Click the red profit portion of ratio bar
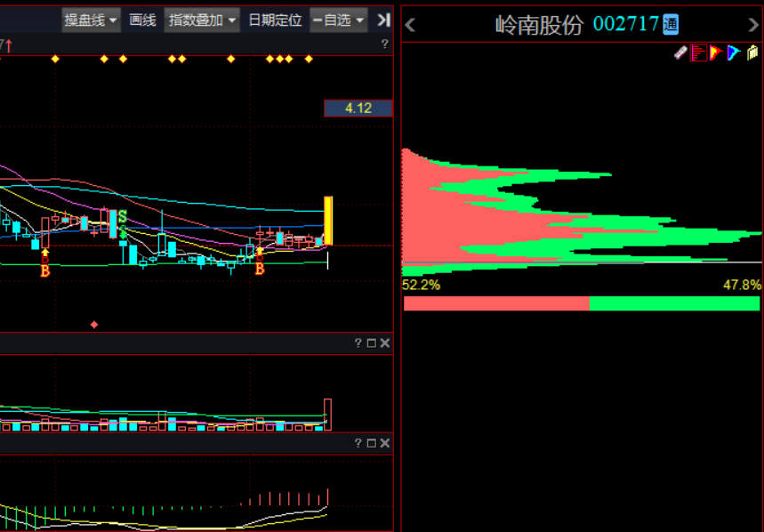Image resolution: width=764 pixels, height=532 pixels. pyautogui.click(x=496, y=303)
